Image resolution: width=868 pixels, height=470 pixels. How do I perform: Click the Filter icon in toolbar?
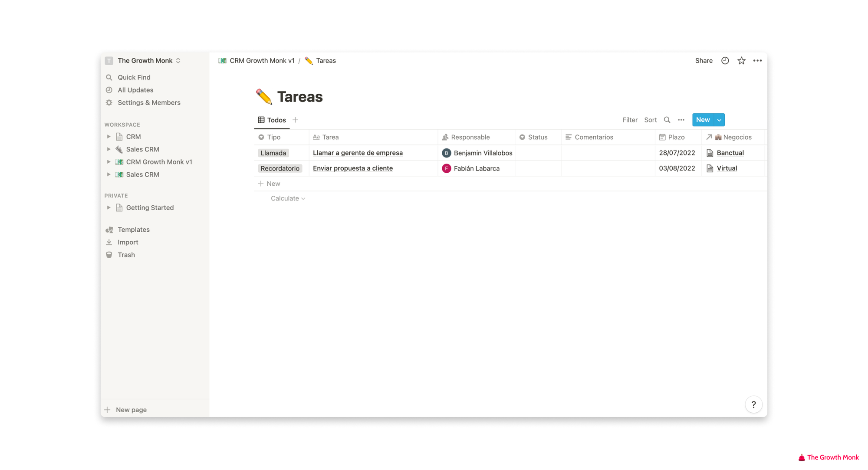(630, 120)
